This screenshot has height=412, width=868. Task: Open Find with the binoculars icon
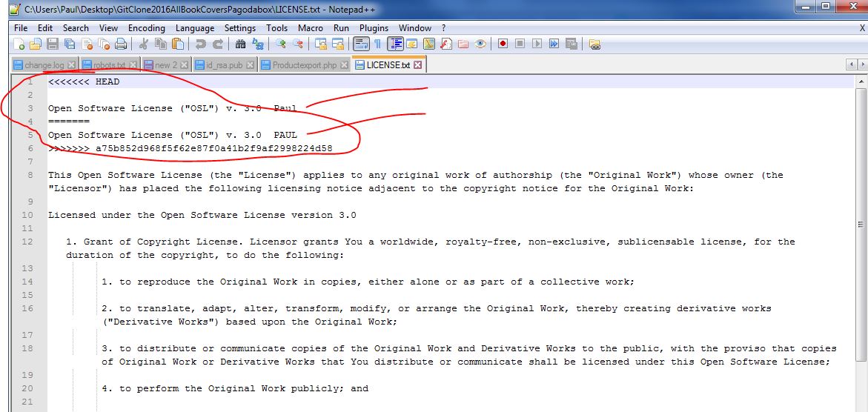[x=241, y=44]
